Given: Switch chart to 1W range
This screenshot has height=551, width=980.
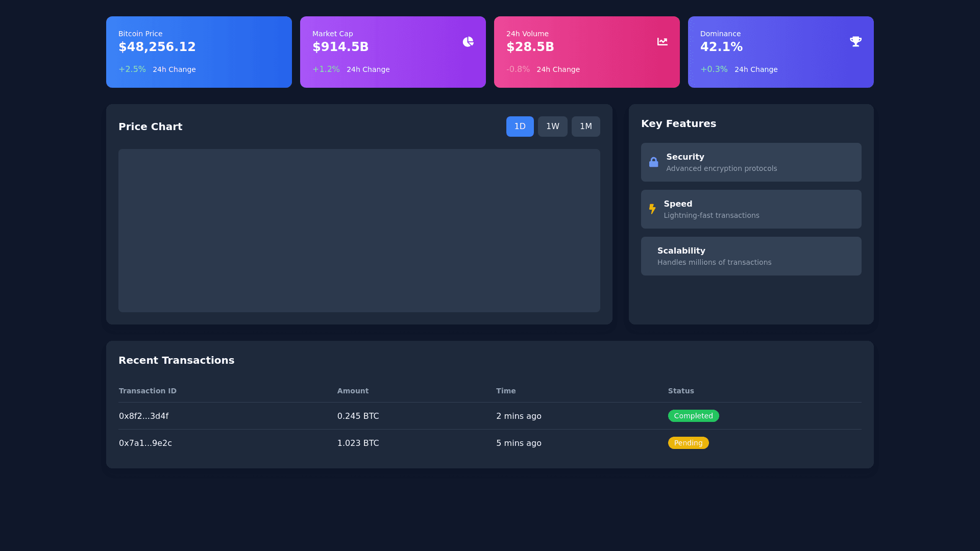Looking at the screenshot, I should click(x=552, y=127).
